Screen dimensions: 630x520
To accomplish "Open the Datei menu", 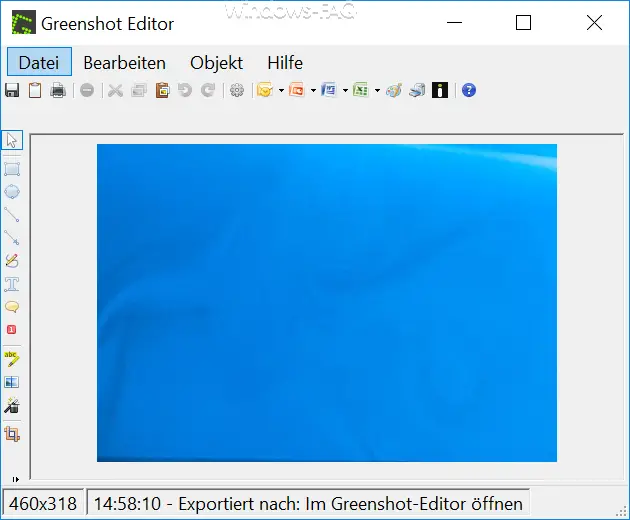I will tap(39, 62).
